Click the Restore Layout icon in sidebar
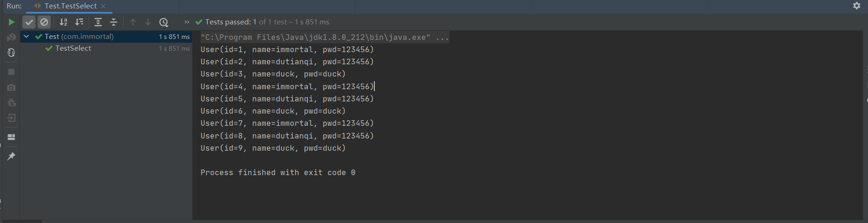This screenshot has width=868, height=223. click(x=11, y=137)
